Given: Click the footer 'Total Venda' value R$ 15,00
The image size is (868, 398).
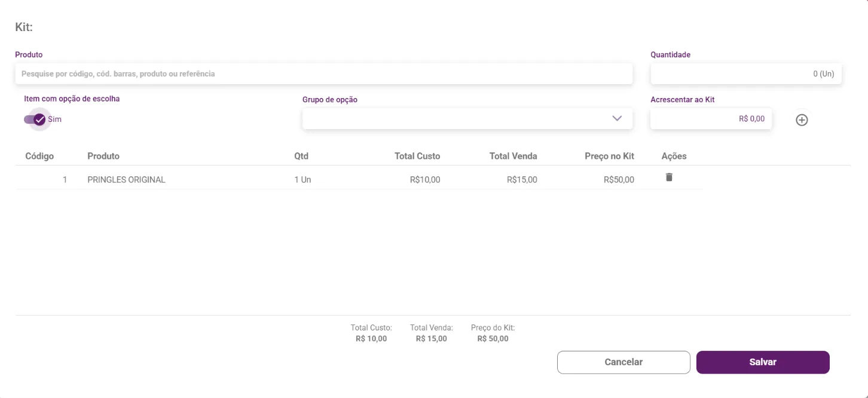Looking at the screenshot, I should (x=431, y=339).
